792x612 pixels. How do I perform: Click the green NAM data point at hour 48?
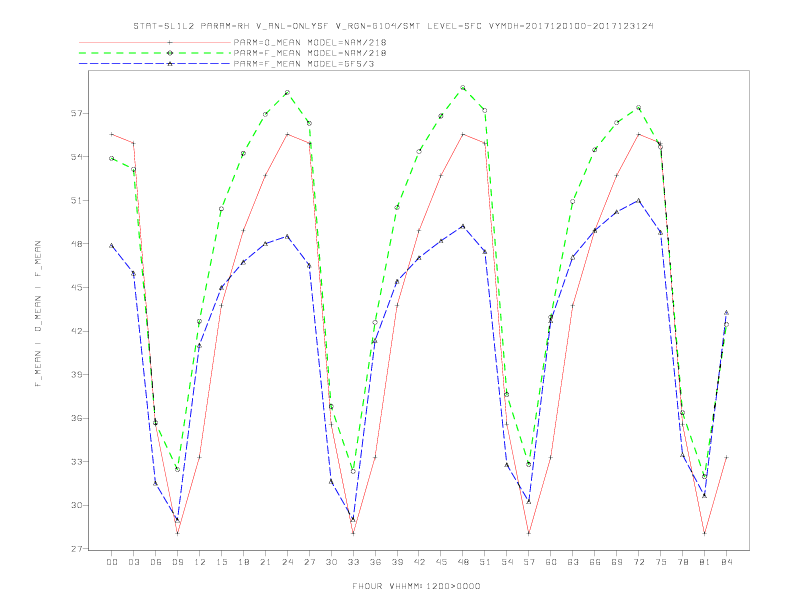click(463, 88)
